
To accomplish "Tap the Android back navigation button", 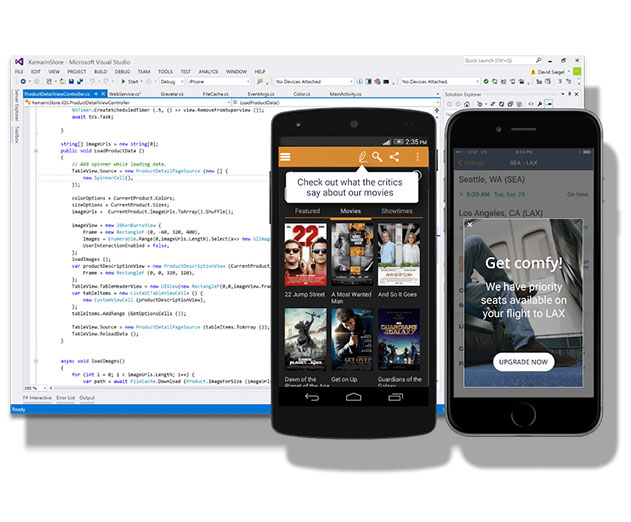I will [x=312, y=398].
